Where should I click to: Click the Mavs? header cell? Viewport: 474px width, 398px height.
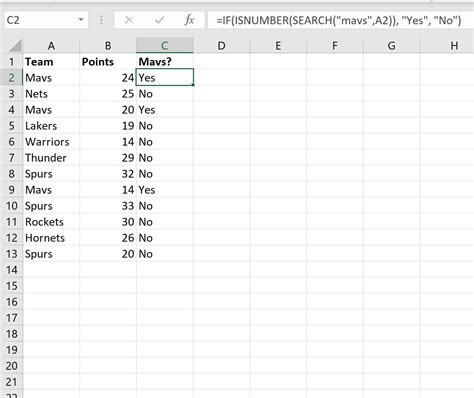165,62
